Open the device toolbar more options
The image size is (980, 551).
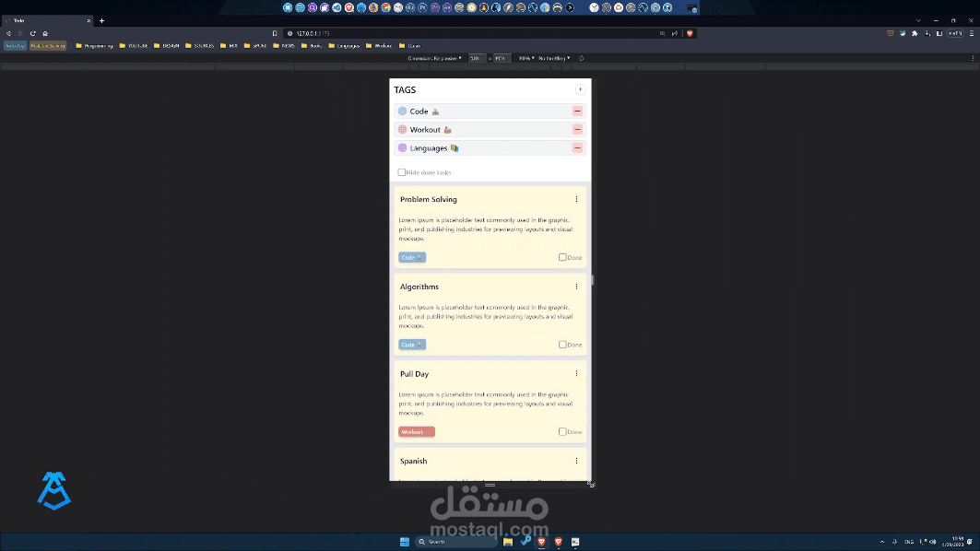(x=973, y=58)
